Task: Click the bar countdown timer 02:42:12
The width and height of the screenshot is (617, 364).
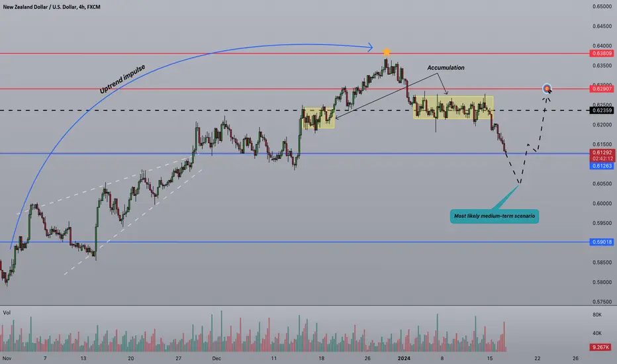Action: coord(602,159)
